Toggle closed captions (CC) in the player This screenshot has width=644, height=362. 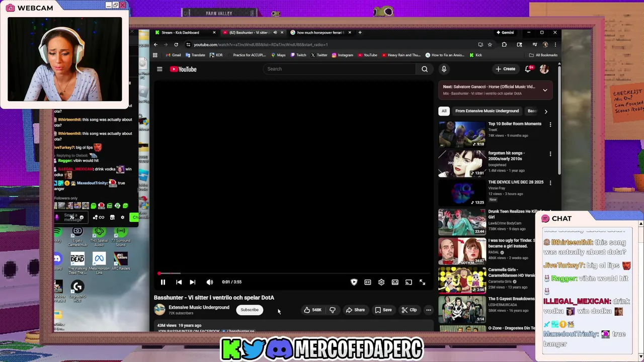click(x=368, y=282)
